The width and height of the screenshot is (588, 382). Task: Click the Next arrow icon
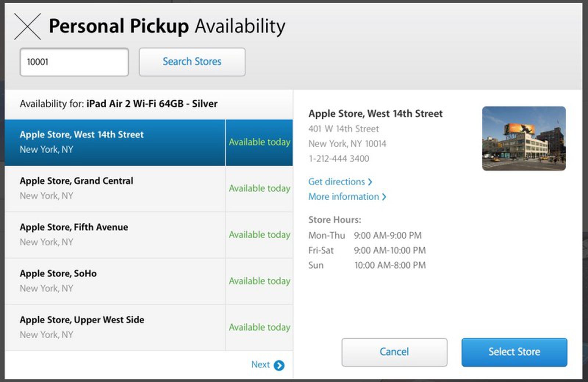[280, 365]
